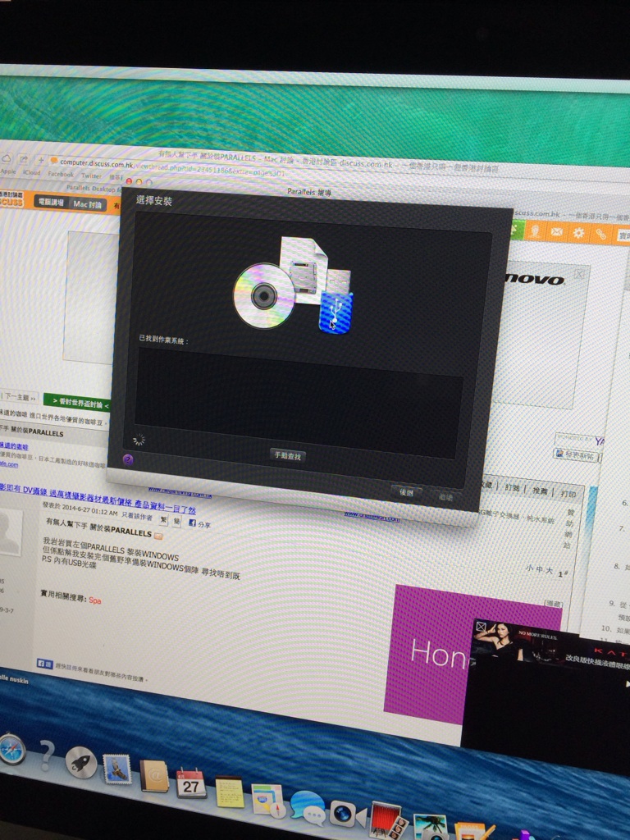Open Photo Booth icon in Dock
This screenshot has height=840, width=630.
point(388,819)
